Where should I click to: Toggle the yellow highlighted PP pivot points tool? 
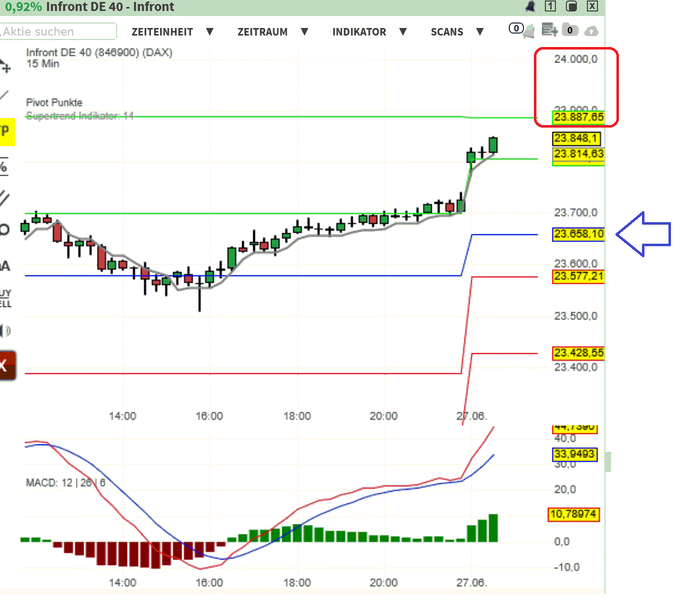pyautogui.click(x=7, y=132)
